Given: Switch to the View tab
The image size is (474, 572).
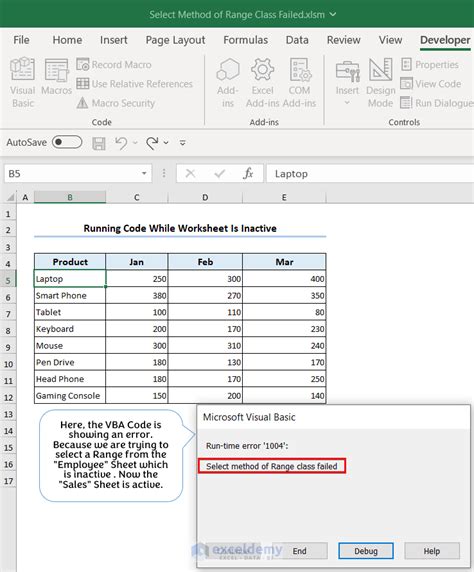Looking at the screenshot, I should point(390,40).
